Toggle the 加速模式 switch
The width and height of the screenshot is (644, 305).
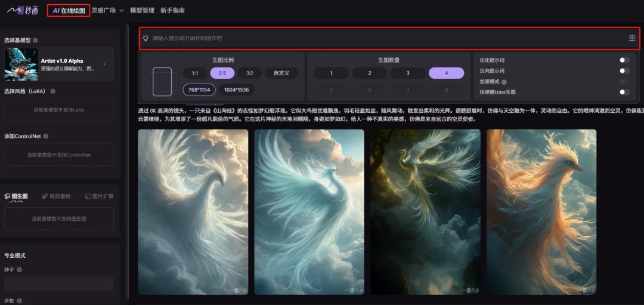coord(624,81)
